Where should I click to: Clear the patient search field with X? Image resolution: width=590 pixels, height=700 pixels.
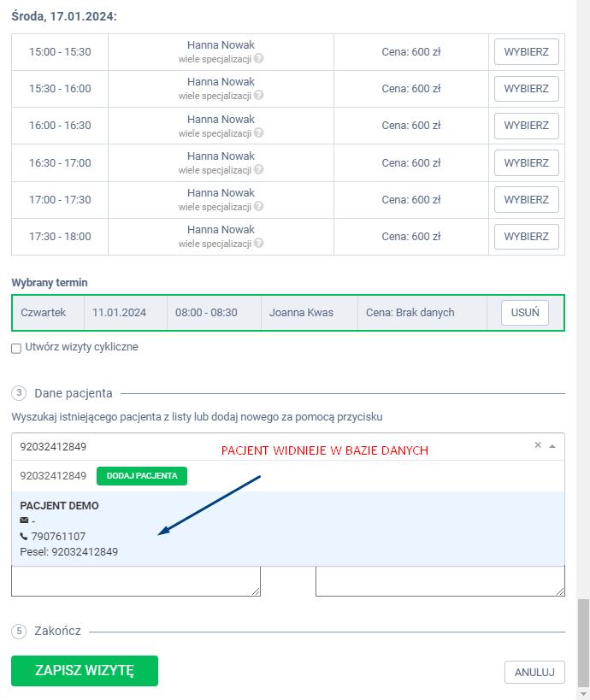point(538,445)
